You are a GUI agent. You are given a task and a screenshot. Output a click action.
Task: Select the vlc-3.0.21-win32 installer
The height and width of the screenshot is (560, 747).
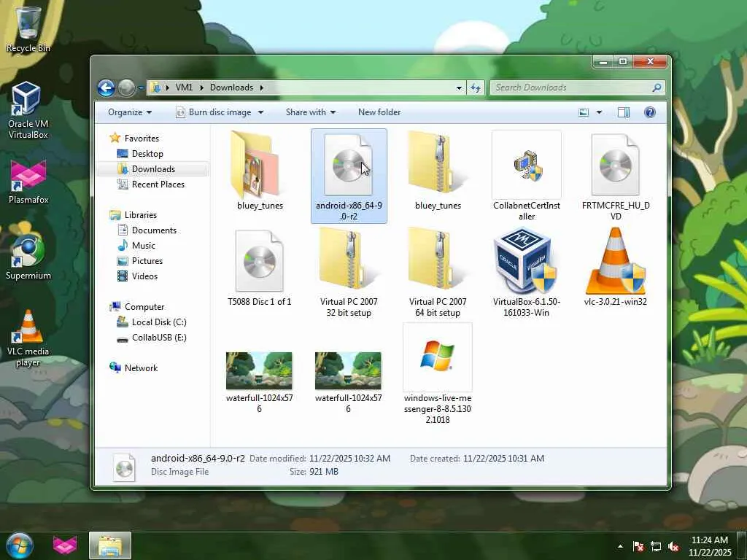click(x=616, y=268)
